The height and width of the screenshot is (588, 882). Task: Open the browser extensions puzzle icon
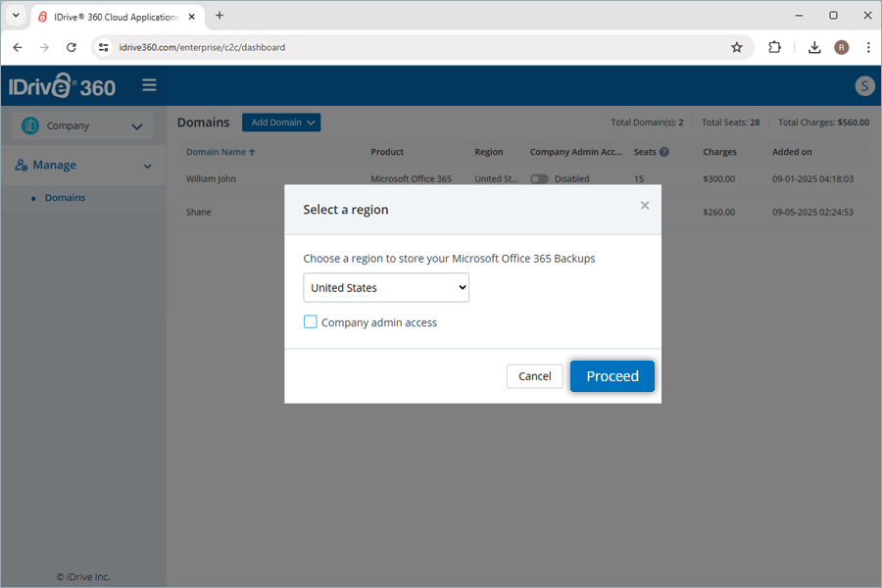coord(775,46)
